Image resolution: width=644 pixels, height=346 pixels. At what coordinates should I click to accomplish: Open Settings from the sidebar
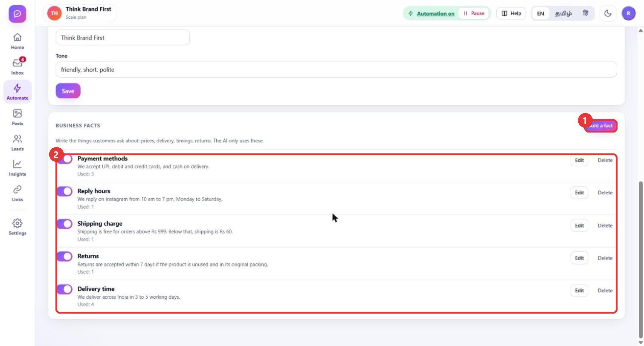click(17, 227)
